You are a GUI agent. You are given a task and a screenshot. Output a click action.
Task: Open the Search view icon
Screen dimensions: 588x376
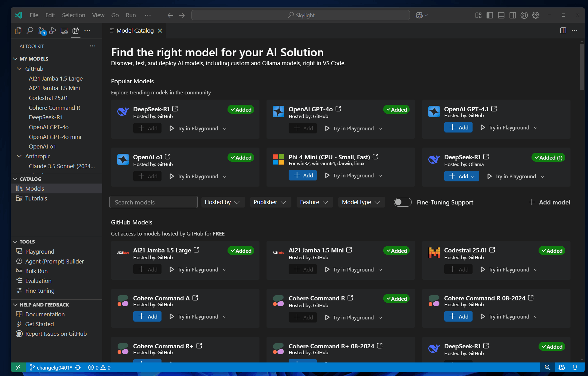[x=30, y=30]
